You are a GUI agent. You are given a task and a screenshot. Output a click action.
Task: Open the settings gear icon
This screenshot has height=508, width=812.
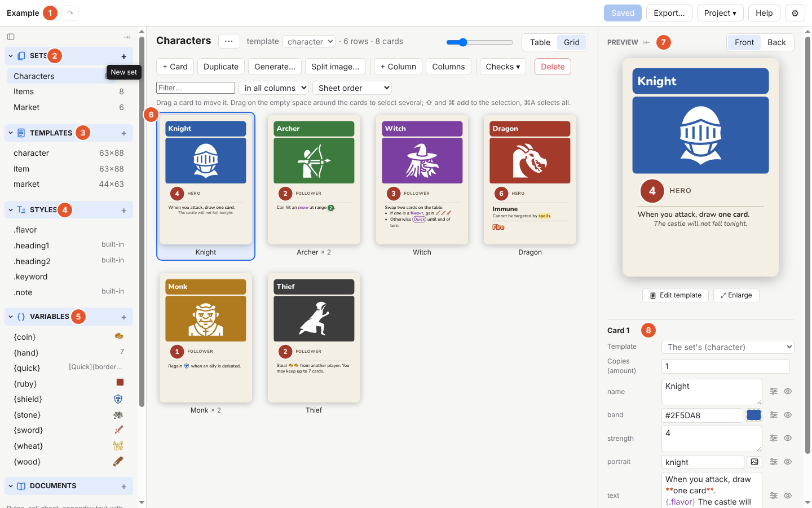pyautogui.click(x=795, y=13)
